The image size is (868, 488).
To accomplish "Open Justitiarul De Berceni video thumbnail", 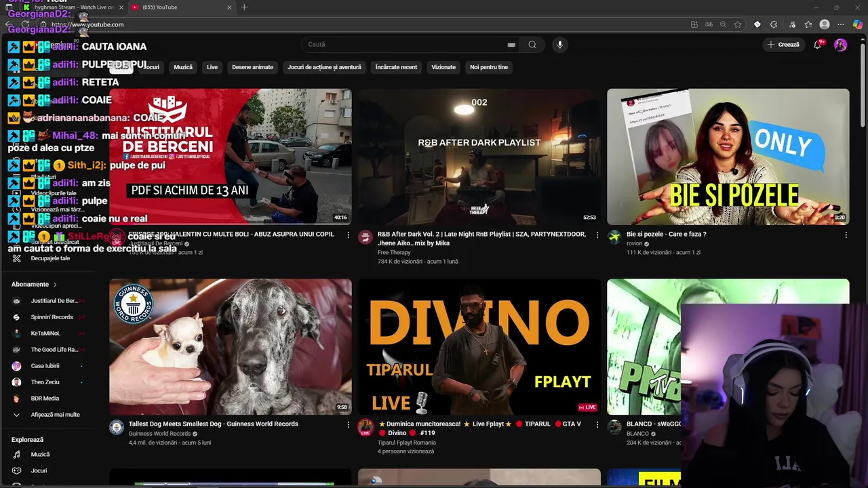I will pos(231,157).
